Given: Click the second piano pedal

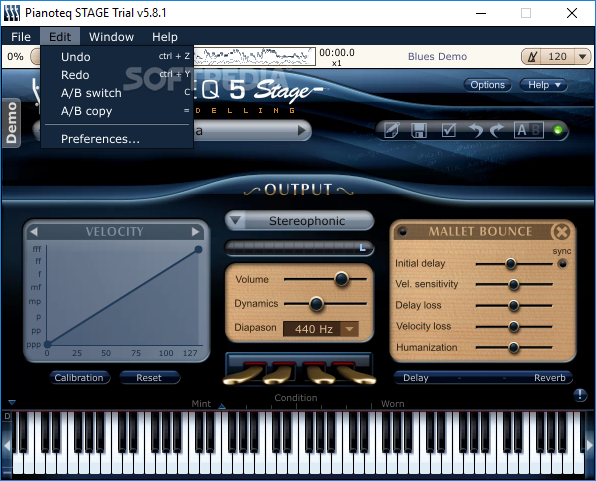Looking at the screenshot, I should pyautogui.click(x=280, y=374).
